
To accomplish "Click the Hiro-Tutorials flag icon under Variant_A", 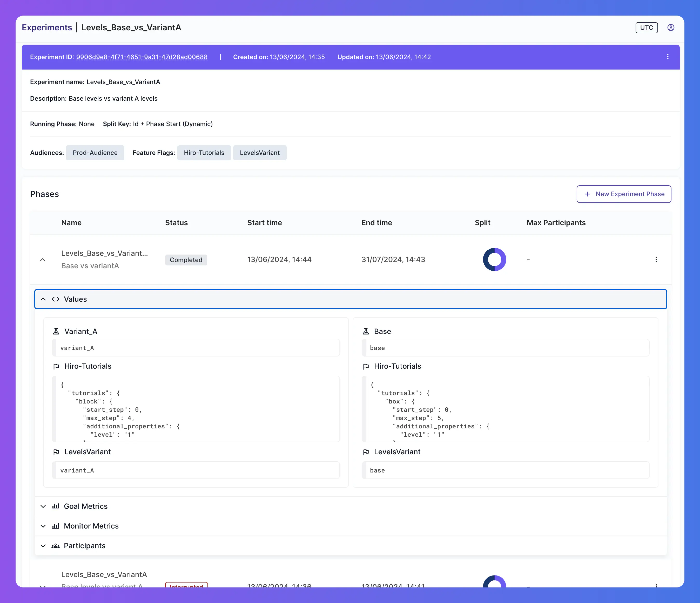I will click(56, 366).
